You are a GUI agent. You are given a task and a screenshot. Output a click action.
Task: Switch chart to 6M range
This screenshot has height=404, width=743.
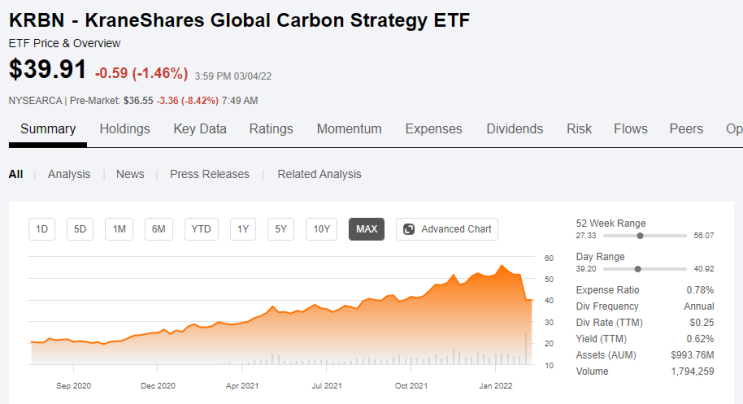158,229
